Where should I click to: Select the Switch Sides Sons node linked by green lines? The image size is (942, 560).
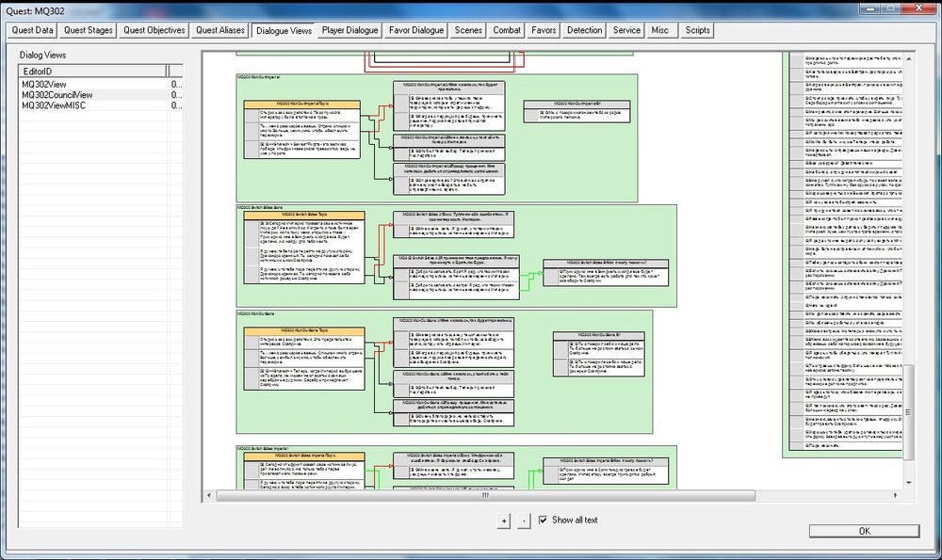[x=606, y=273]
